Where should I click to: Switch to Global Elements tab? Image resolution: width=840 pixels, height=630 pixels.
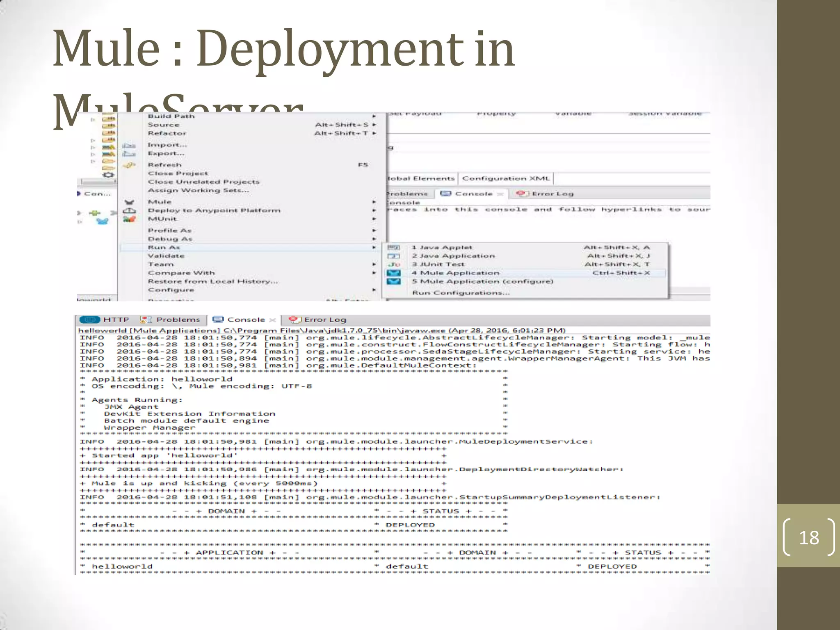click(421, 178)
